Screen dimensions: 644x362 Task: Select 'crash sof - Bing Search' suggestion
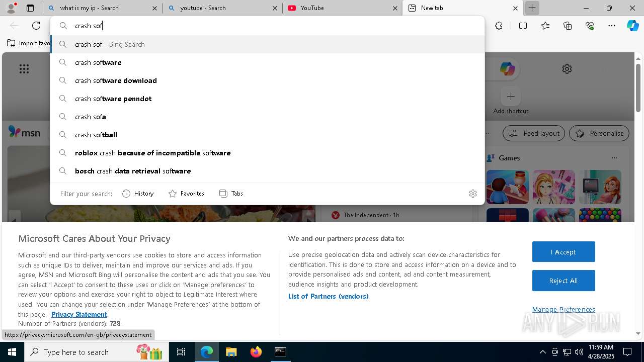268,44
